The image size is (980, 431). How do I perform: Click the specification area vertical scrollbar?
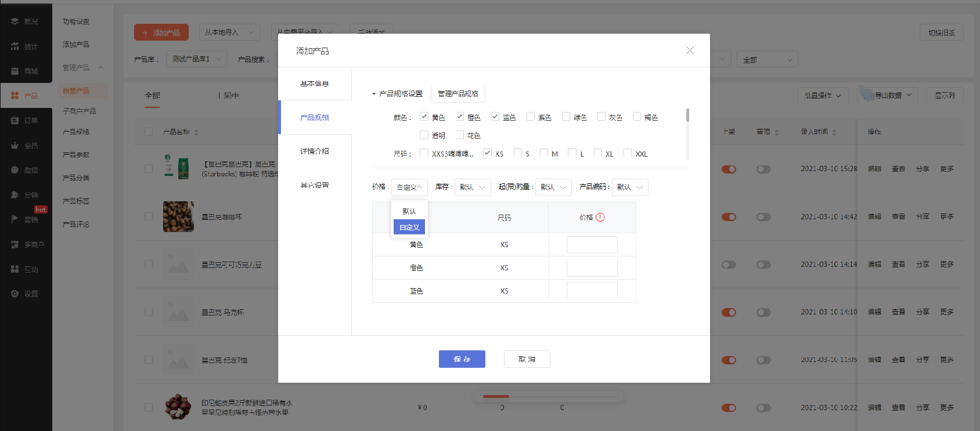click(x=687, y=115)
